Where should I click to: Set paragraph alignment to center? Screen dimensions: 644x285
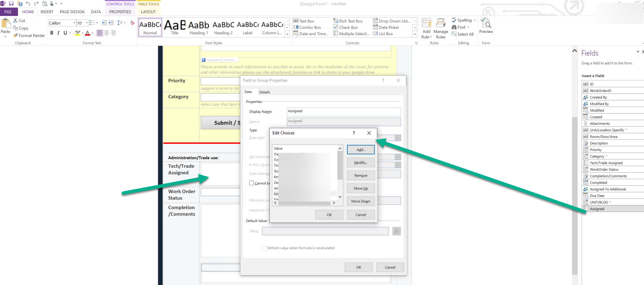[x=106, y=33]
